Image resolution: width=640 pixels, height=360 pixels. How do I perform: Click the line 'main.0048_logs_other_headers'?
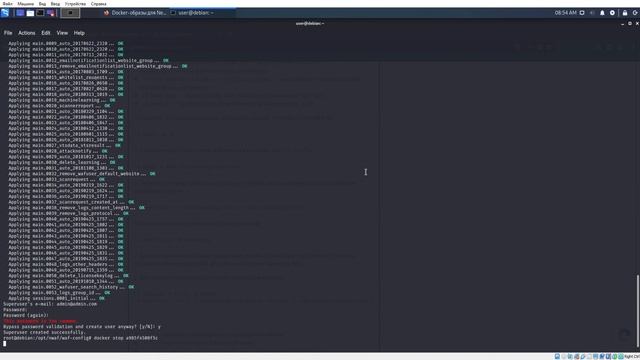click(x=66, y=264)
